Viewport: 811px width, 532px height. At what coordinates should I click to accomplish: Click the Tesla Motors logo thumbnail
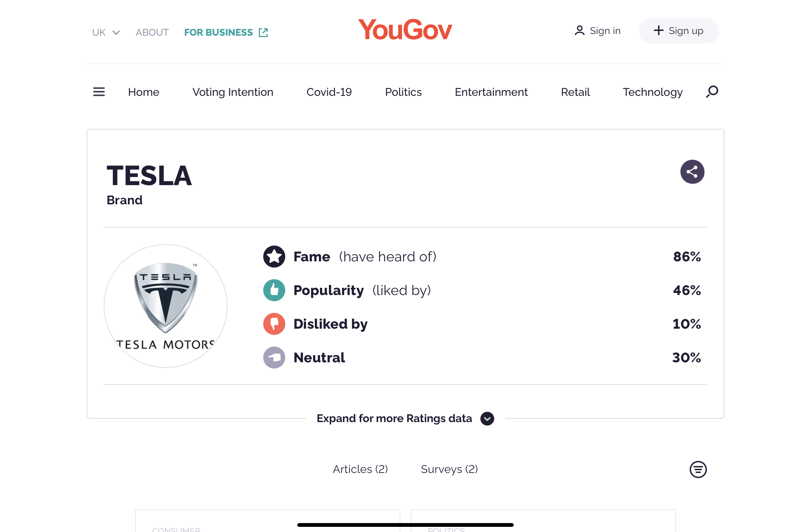[165, 306]
